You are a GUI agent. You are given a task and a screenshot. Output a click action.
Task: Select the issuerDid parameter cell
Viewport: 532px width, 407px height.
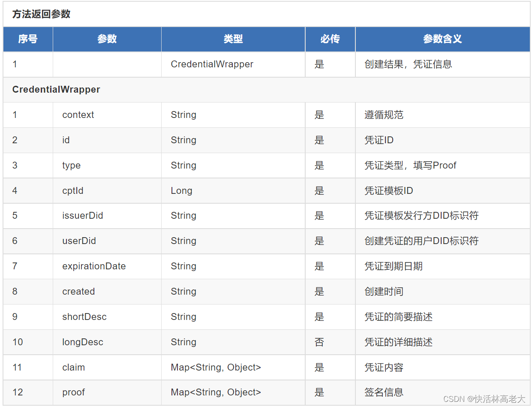[x=82, y=216]
